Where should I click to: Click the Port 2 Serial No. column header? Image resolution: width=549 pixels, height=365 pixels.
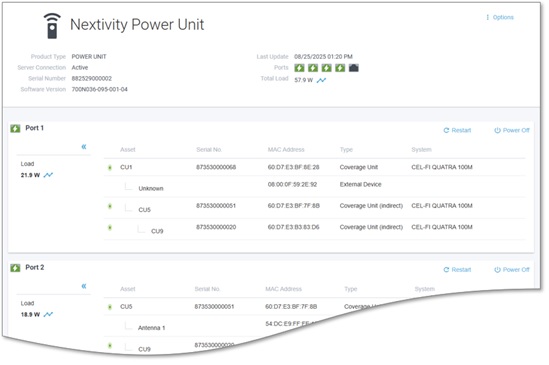pos(207,289)
